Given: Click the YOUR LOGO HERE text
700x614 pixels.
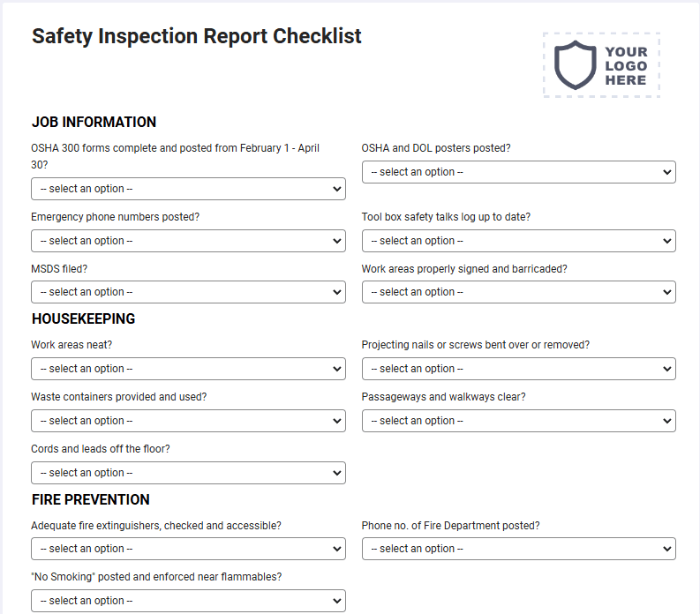Looking at the screenshot, I should [627, 65].
